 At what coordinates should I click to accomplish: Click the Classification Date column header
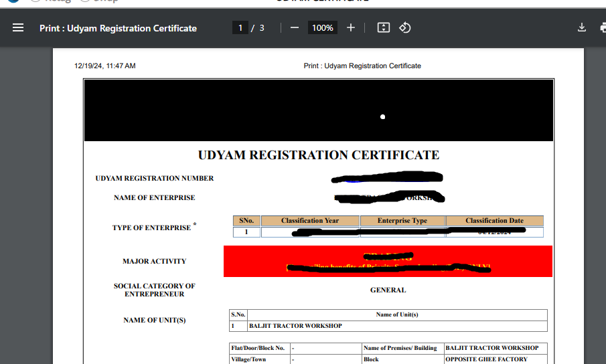click(494, 221)
